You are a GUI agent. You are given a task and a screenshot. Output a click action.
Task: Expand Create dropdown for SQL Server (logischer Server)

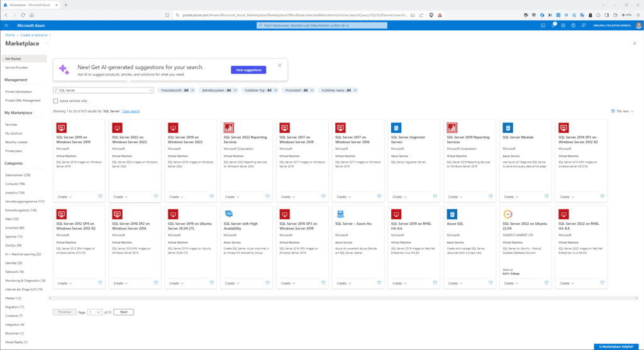400,197
